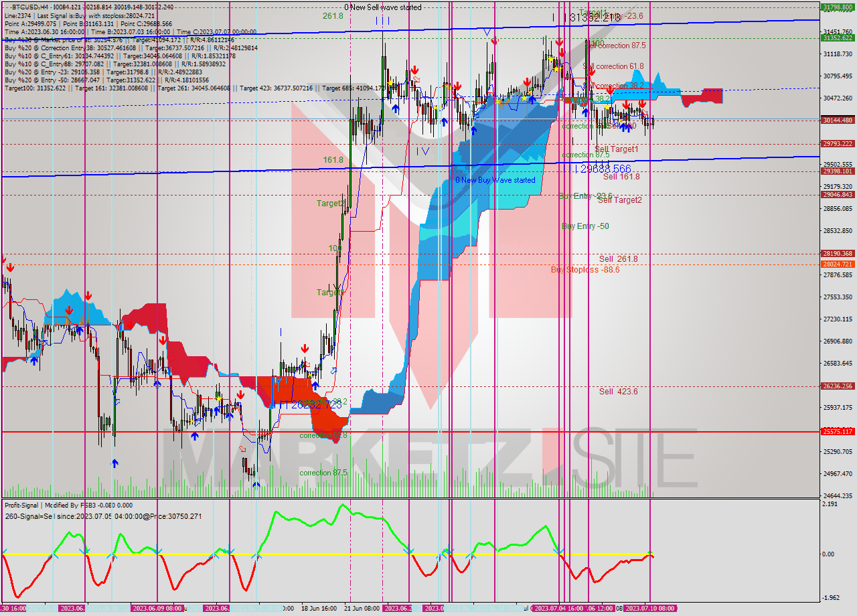The image size is (857, 616).
Task: Click the 31798.800 green price tag
Action: [838, 7]
